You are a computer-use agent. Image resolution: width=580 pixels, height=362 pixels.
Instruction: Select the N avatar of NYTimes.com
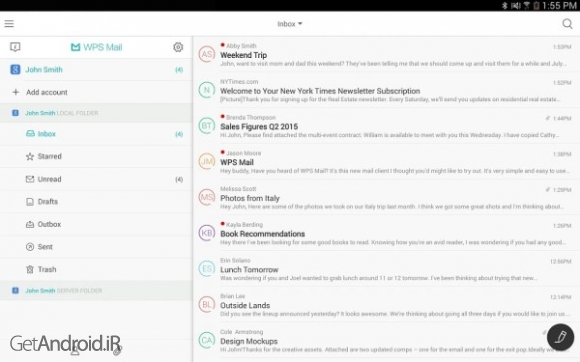pyautogui.click(x=207, y=90)
